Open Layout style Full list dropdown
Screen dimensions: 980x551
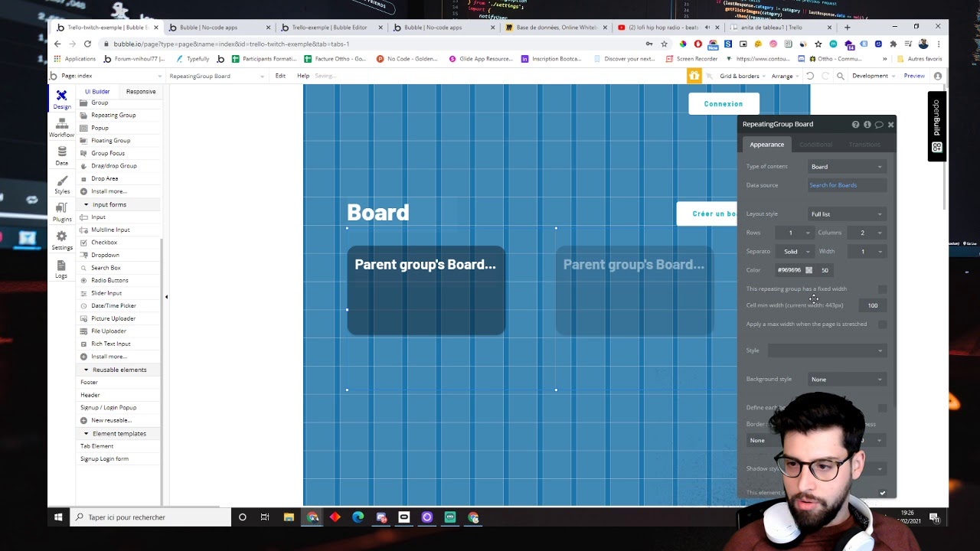point(847,214)
